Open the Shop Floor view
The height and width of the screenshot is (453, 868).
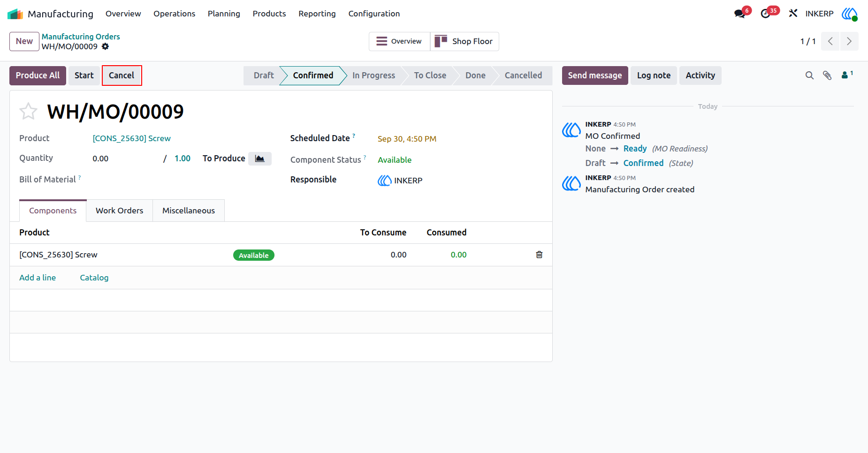click(x=464, y=41)
